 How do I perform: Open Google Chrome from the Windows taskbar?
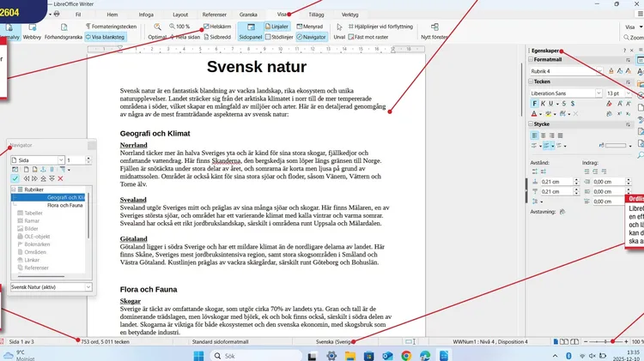pos(405,354)
